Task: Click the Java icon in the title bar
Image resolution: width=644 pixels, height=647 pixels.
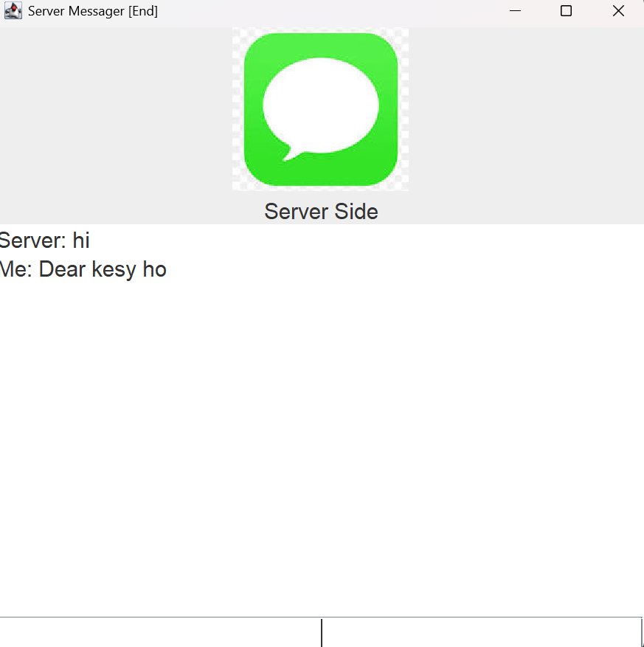Action: click(13, 11)
